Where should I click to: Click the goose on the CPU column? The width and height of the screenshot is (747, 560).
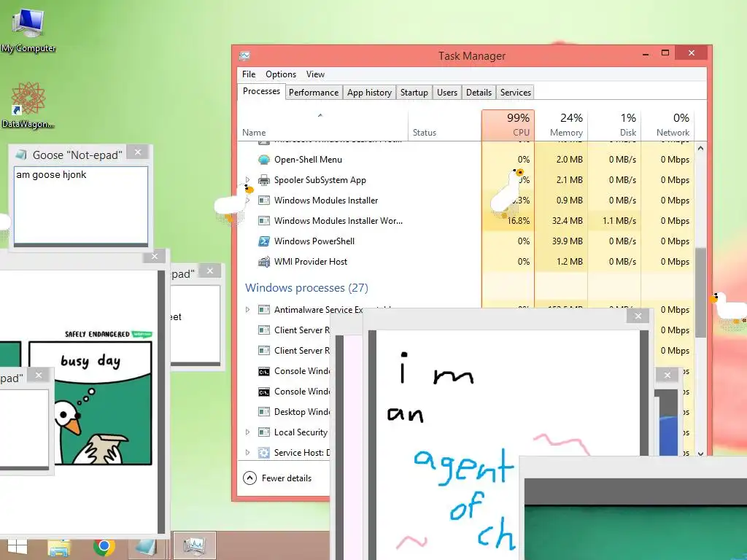(508, 192)
